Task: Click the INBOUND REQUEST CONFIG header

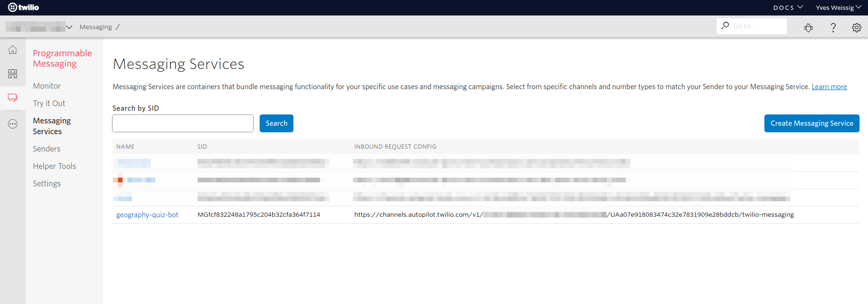Action: pos(395,147)
